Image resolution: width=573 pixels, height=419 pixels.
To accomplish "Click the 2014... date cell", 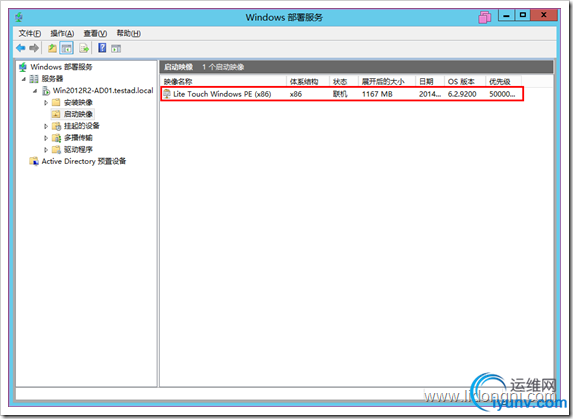I will 430,94.
